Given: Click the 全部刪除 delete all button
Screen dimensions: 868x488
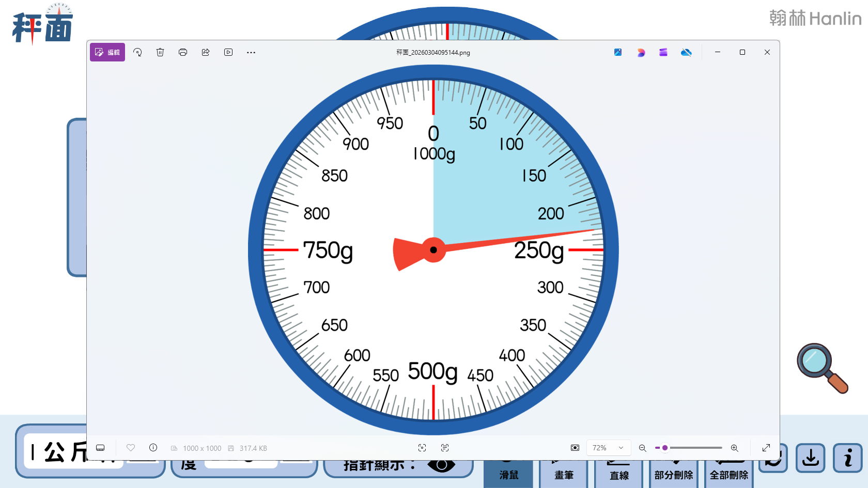Looking at the screenshot, I should coord(729,474).
